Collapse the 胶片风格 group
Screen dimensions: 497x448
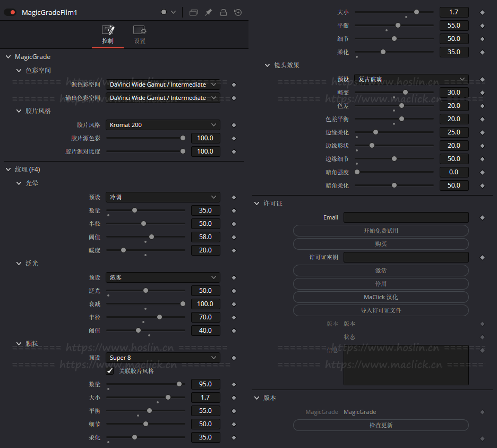(19, 111)
